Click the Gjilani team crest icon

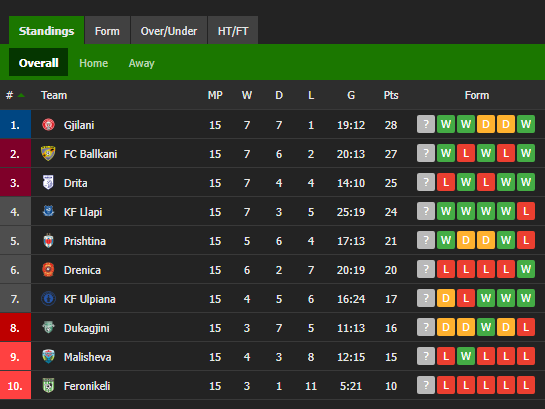pyautogui.click(x=48, y=124)
